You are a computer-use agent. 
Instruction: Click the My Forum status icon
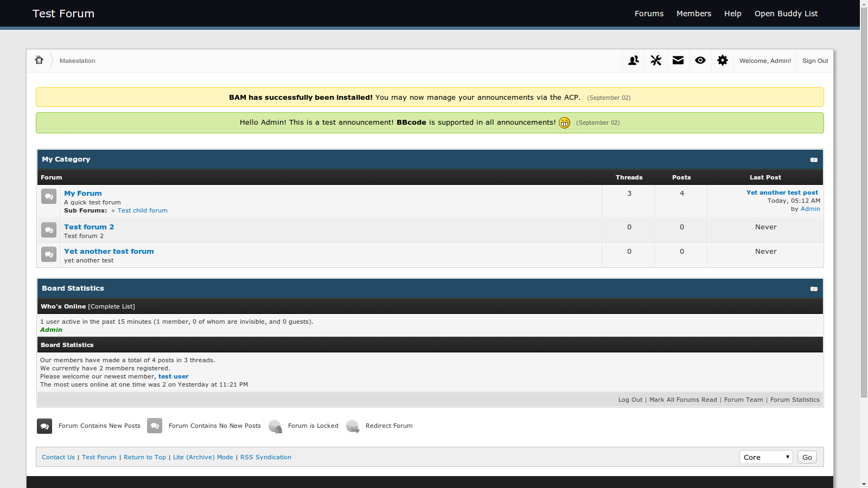49,196
